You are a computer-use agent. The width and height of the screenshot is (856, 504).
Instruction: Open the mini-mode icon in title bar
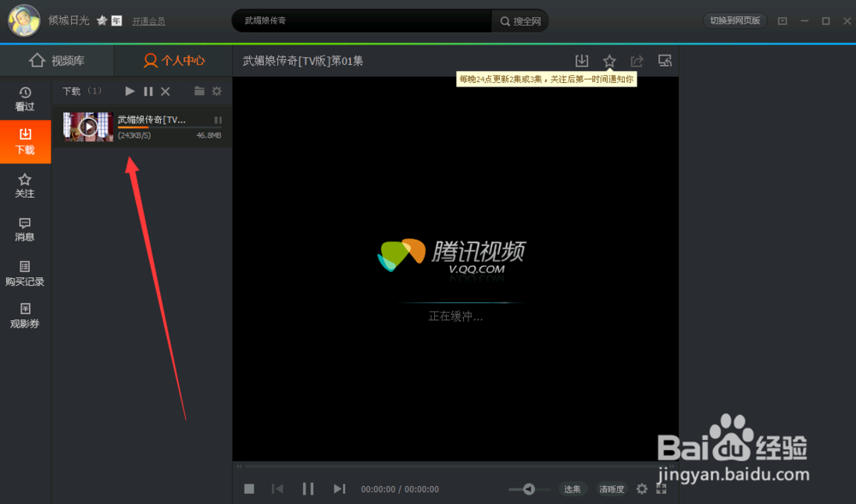(x=782, y=21)
